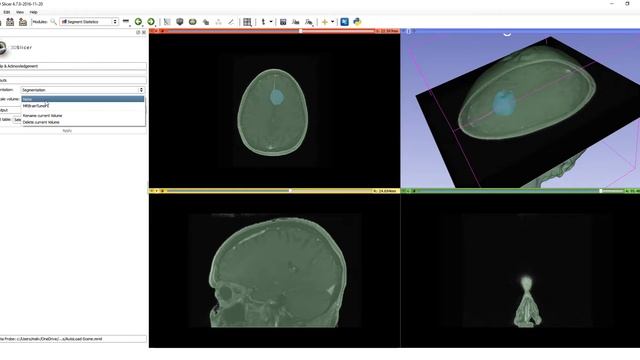640x360 pixels.
Task: Open the Segment Editor toolbar icon
Action: 231,22
